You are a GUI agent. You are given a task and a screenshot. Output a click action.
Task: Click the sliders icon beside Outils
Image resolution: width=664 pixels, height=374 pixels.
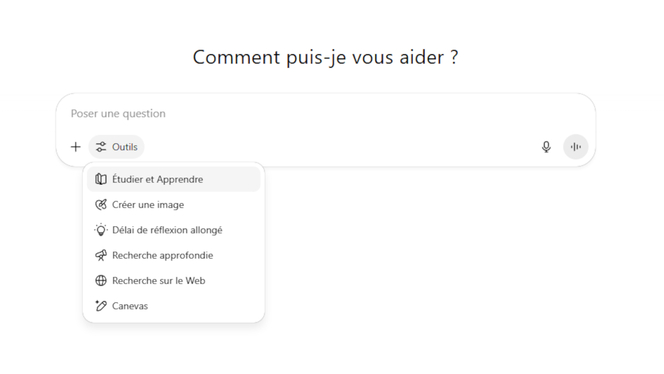pyautogui.click(x=101, y=147)
